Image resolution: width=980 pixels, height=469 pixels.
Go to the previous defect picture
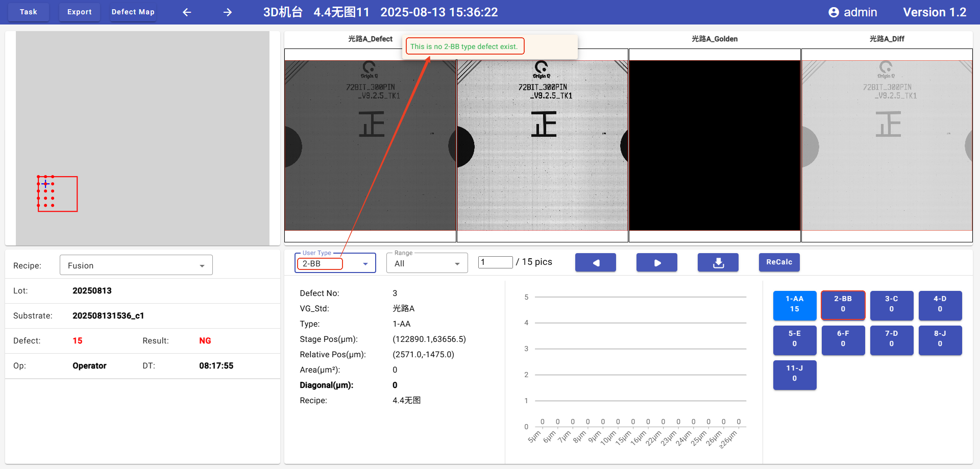595,262
